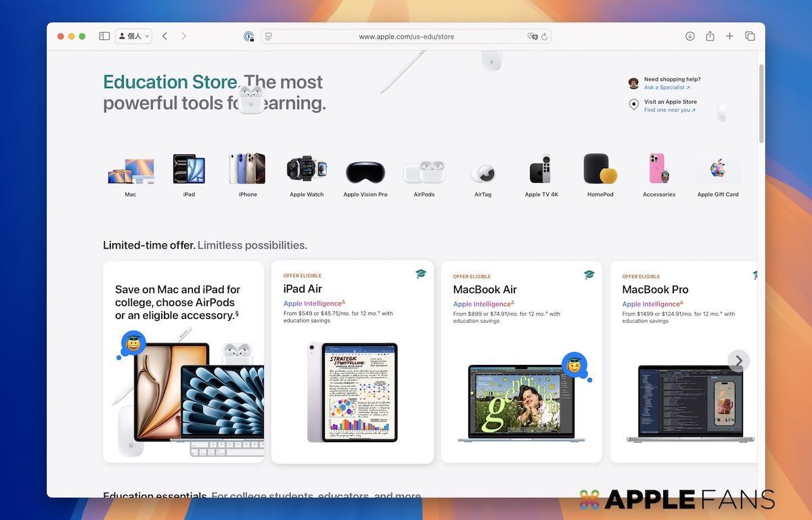Toggle the Safari sidebar
Viewport: 812px width, 520px height.
pyautogui.click(x=104, y=37)
